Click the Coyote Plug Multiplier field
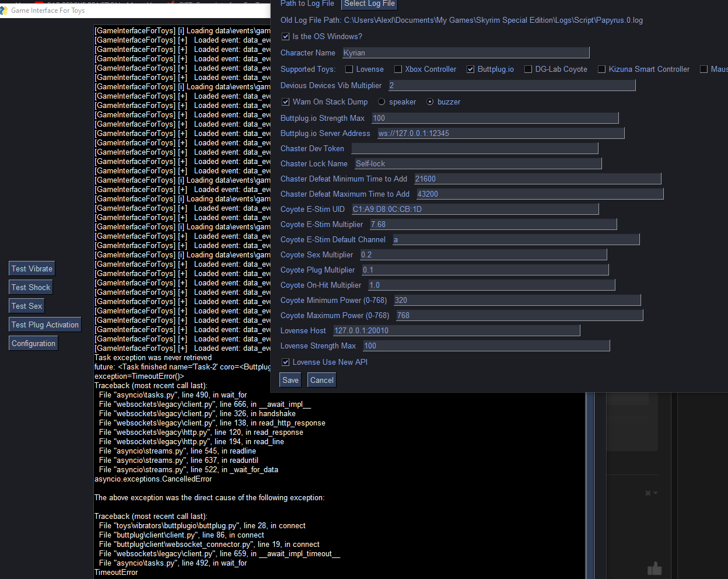The height and width of the screenshot is (579, 728). pyautogui.click(x=485, y=270)
